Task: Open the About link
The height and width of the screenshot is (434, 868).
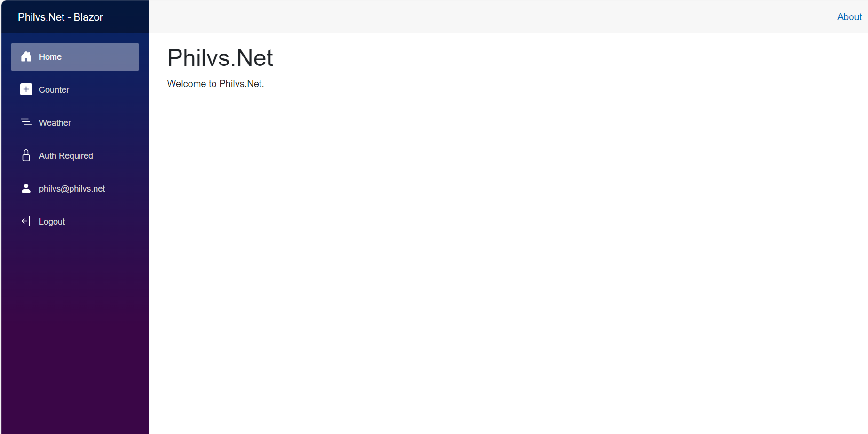Action: 849,17
